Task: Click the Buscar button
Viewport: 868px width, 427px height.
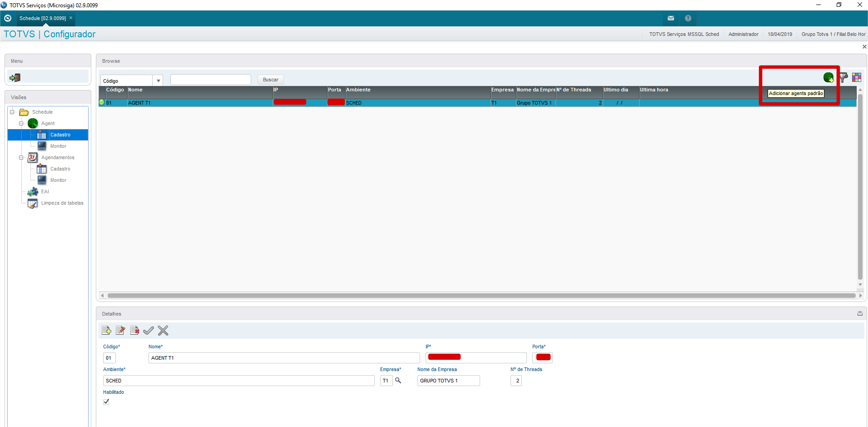Action: (x=271, y=80)
